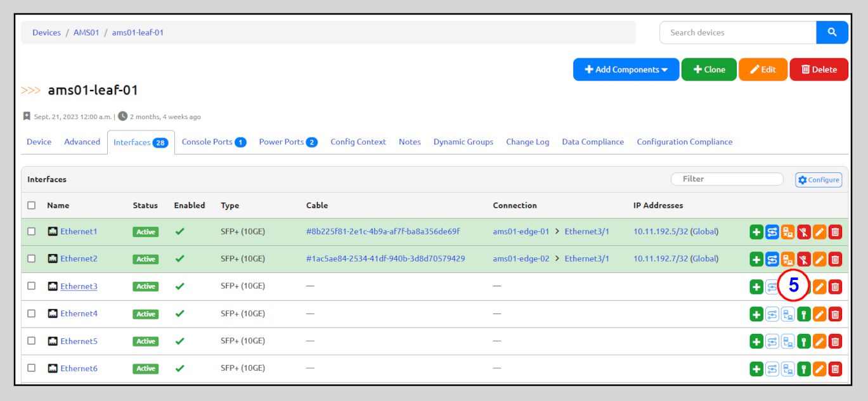
Task: Add an IP address to Ethernet1
Action: 756,232
